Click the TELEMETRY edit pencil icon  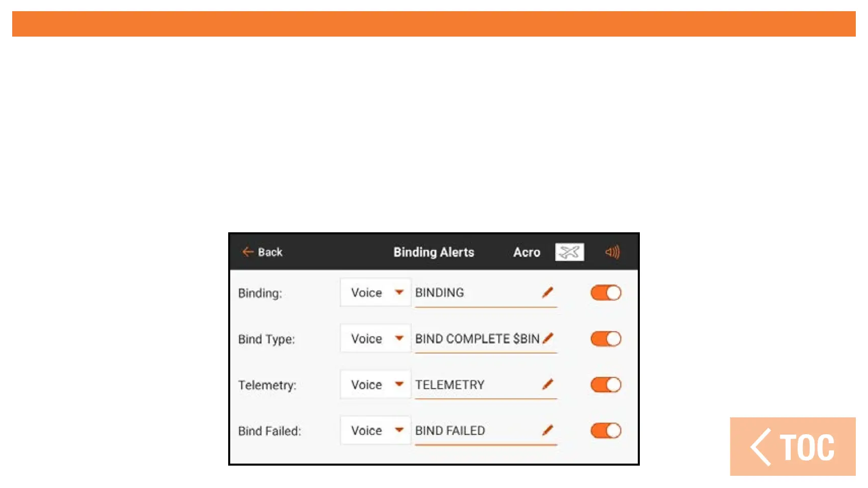547,384
